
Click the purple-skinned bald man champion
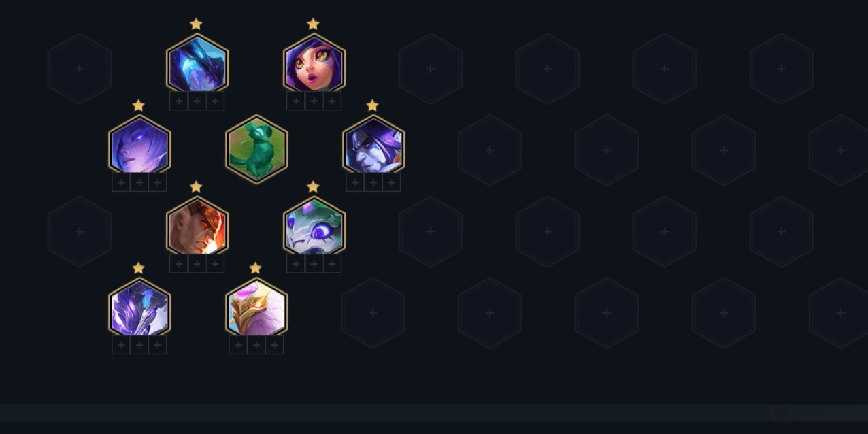[x=373, y=144]
